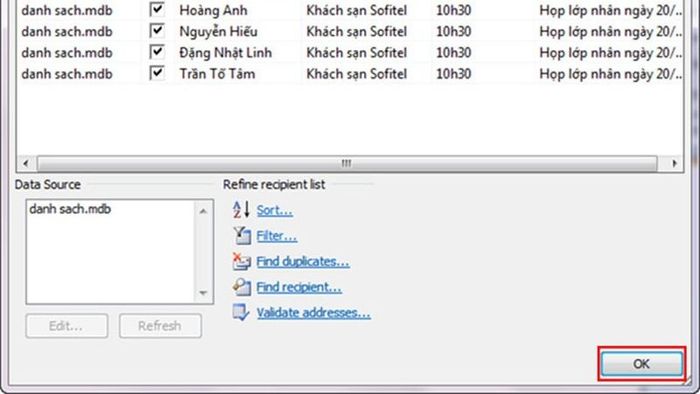Click the Sort A-Z icon

click(x=241, y=210)
